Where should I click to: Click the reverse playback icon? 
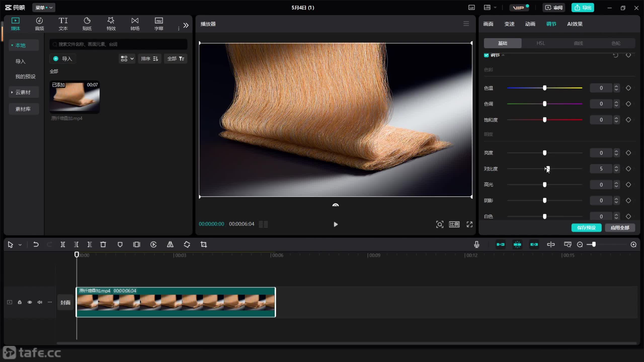[x=153, y=244]
